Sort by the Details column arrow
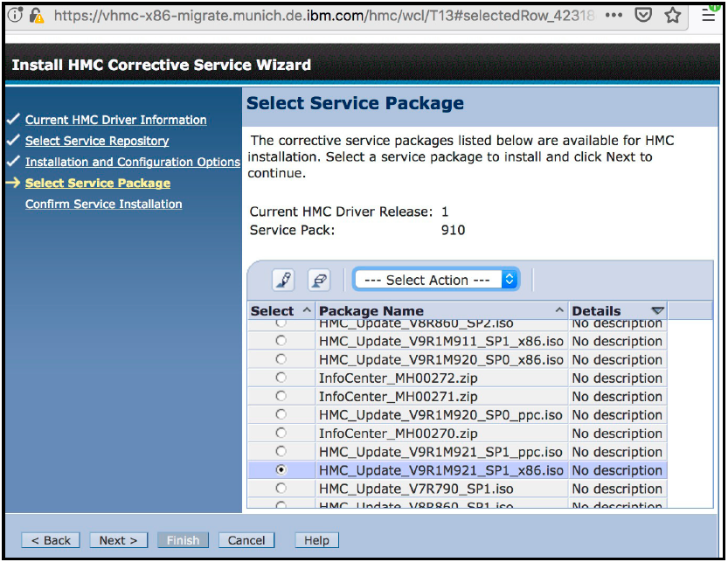Screen dimensions: 728x562 pos(657,311)
